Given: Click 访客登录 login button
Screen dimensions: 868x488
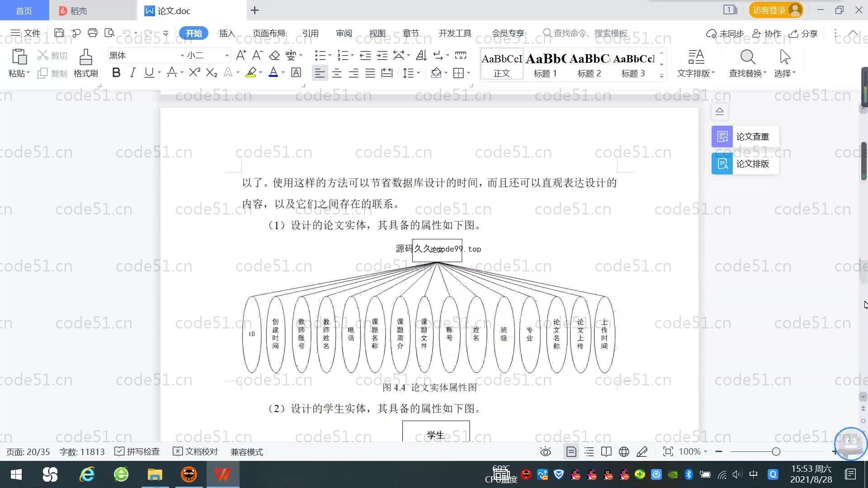Looking at the screenshot, I should tap(776, 10).
